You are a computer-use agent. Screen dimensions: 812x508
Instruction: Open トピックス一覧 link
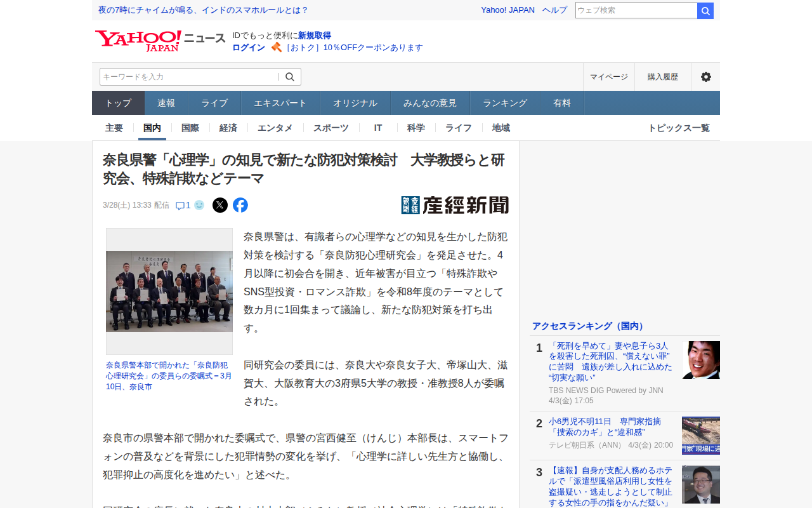(679, 128)
